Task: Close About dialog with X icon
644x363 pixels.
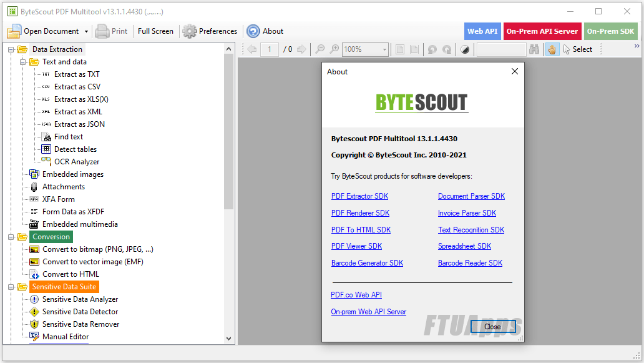Action: click(515, 71)
